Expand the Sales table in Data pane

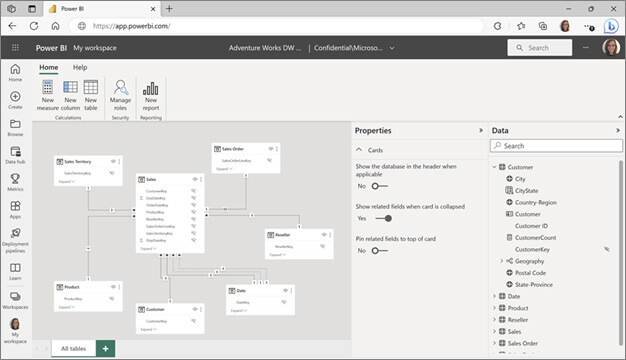click(494, 331)
